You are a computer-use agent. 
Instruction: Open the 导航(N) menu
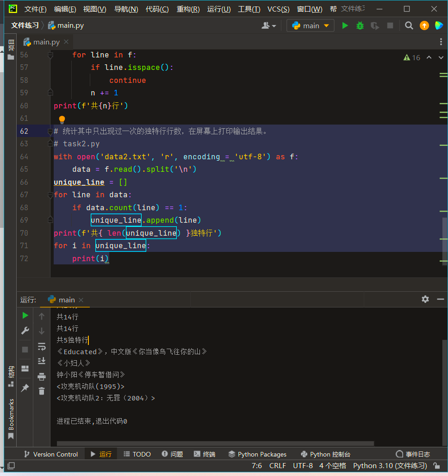click(x=126, y=9)
